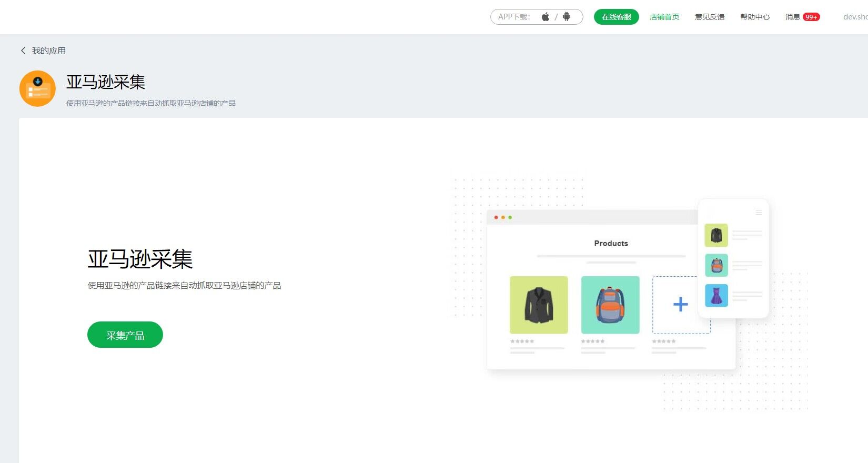This screenshot has width=868, height=463.
Task: Go to 店铺首页 store homepage
Action: 664,17
